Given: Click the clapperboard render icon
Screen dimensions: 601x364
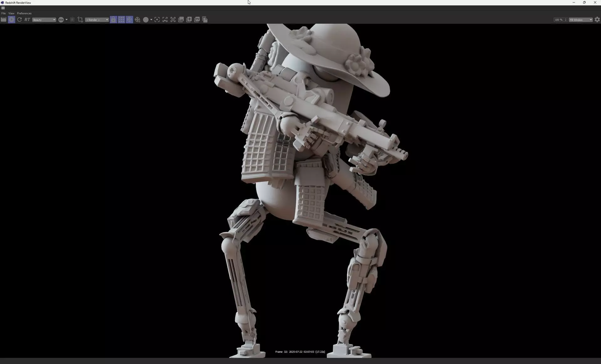Looking at the screenshot, I should point(3,20).
